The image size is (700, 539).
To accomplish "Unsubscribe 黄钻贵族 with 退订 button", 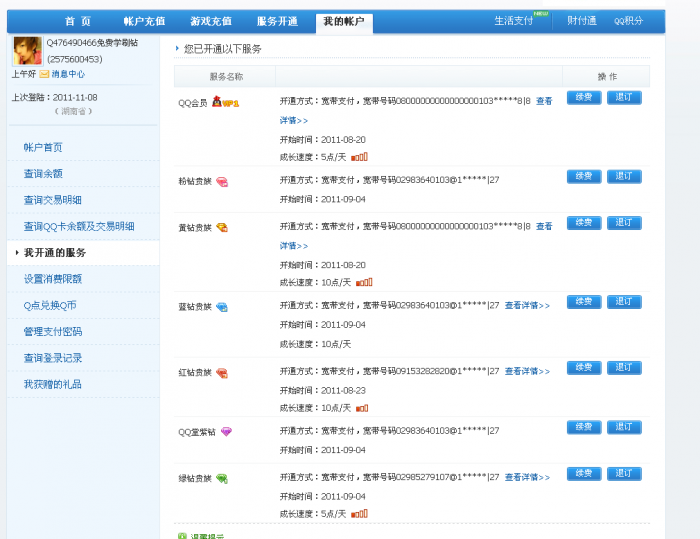I will pos(624,223).
